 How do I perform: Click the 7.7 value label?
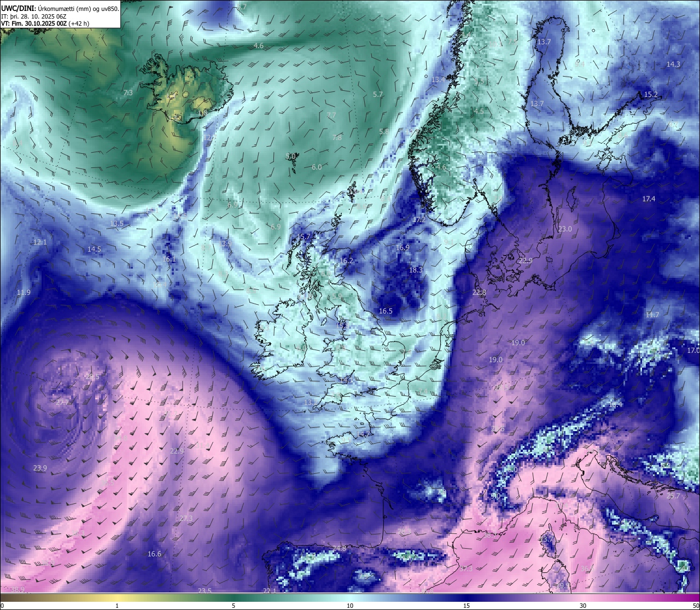331,115
